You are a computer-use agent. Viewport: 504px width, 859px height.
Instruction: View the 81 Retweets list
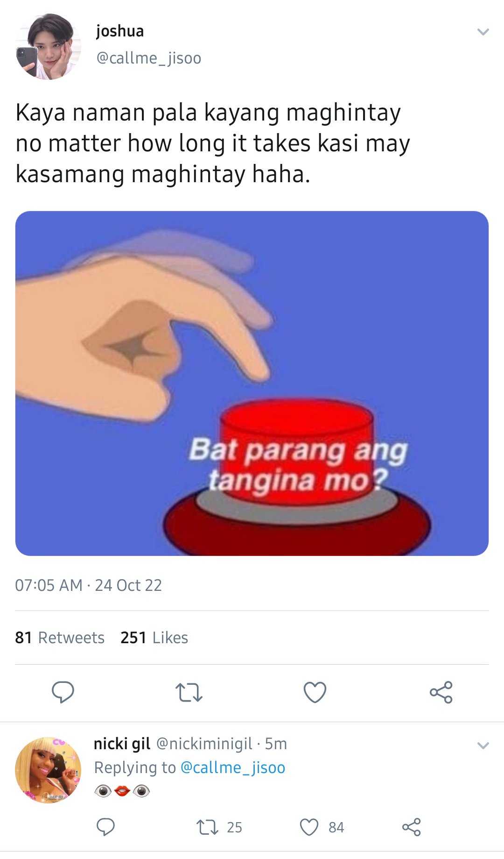click(60, 638)
